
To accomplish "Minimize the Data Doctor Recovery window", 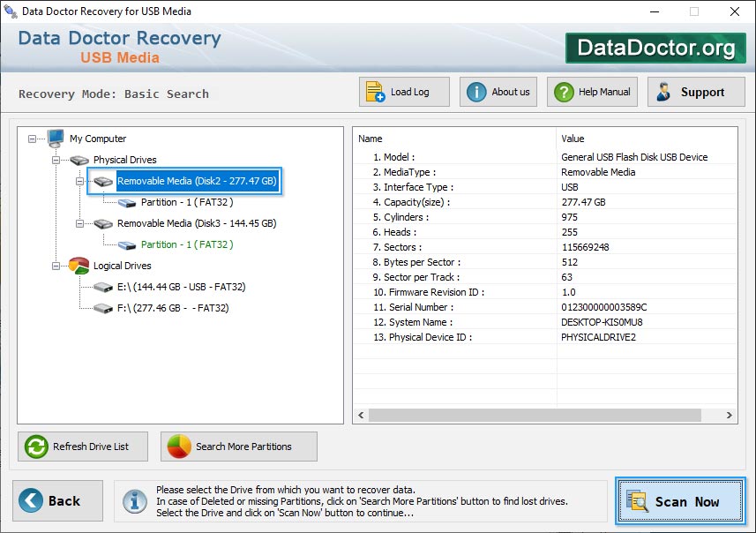I will [655, 11].
